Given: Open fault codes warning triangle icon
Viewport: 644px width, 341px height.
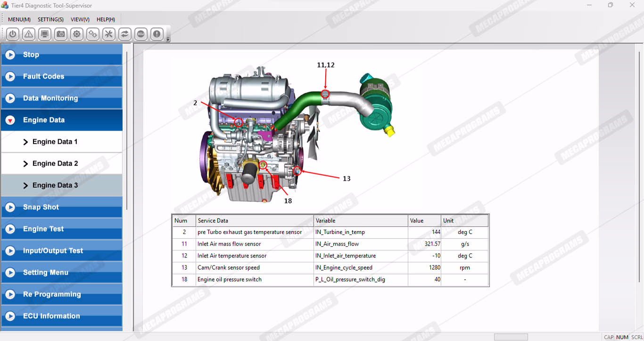Looking at the screenshot, I should 29,34.
